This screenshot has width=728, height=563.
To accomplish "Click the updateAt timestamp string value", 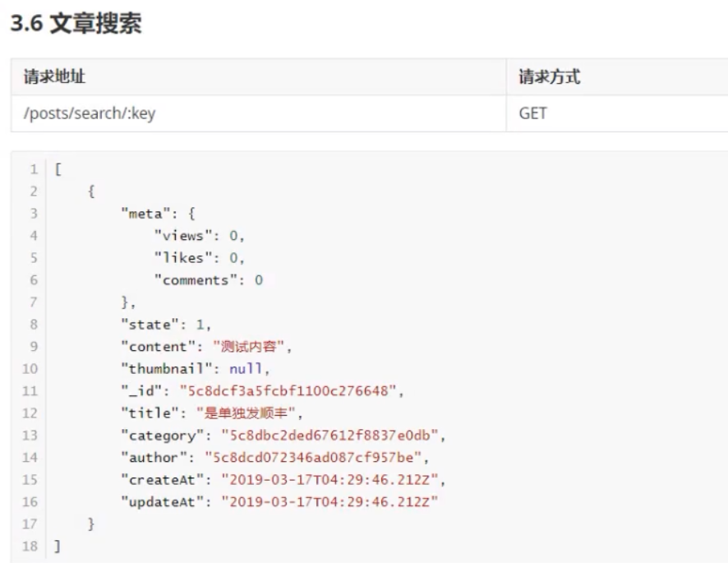I will tap(330, 502).
